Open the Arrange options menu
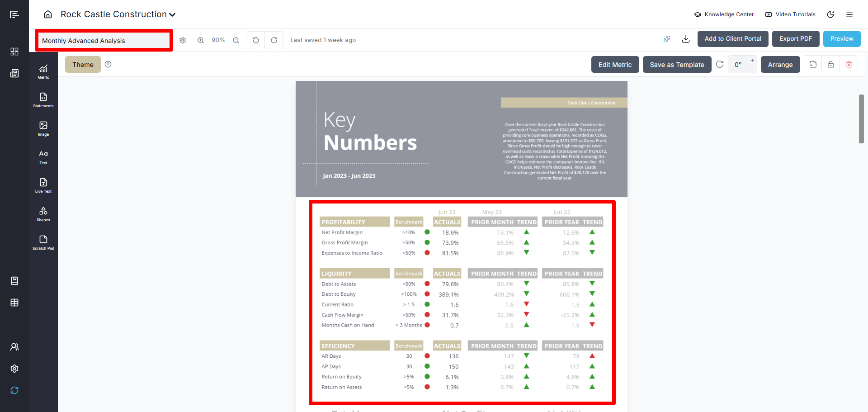The width and height of the screenshot is (868, 412). (780, 65)
